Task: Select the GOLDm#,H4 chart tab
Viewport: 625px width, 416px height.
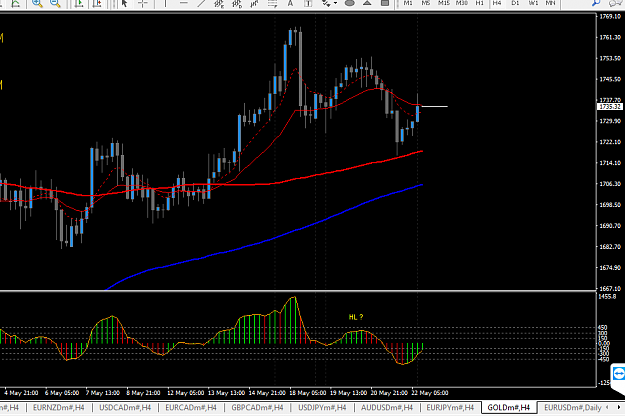Action: (509, 408)
